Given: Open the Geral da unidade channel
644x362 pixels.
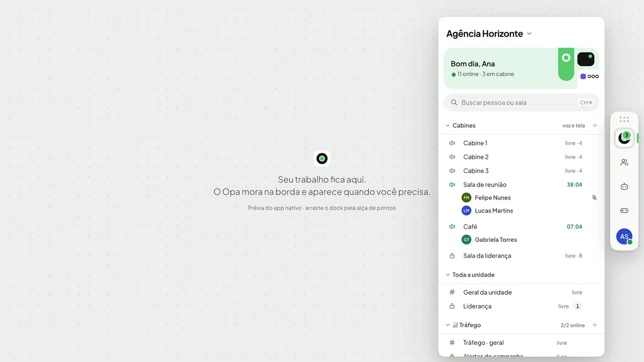Looking at the screenshot, I should 521,292.
